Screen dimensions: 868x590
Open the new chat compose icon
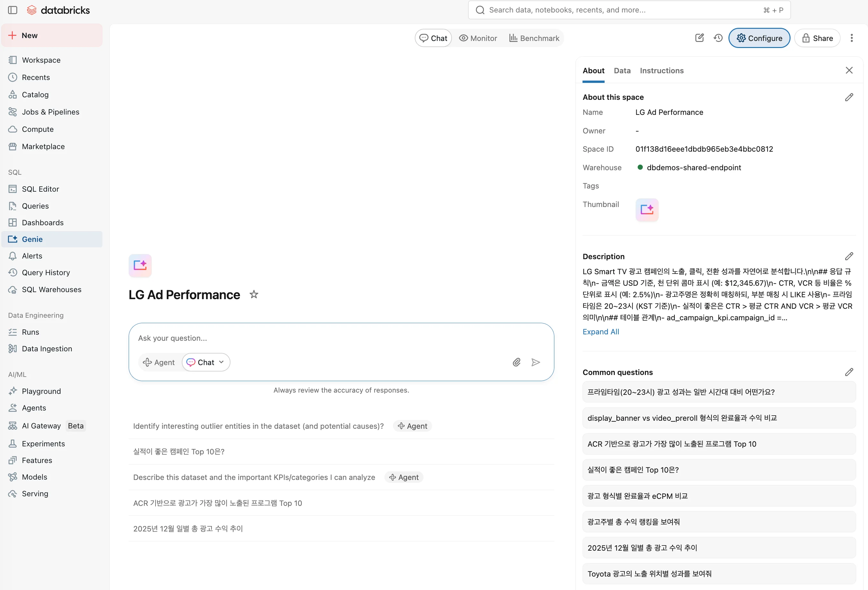(700, 38)
